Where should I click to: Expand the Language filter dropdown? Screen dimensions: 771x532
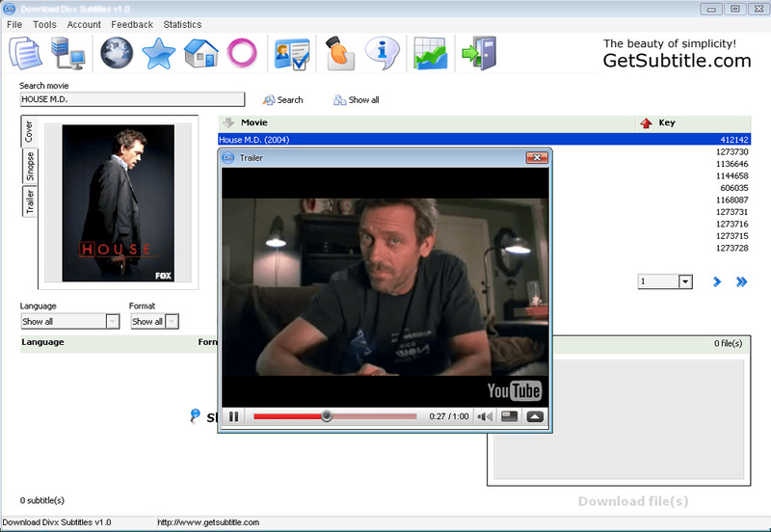tap(113, 321)
